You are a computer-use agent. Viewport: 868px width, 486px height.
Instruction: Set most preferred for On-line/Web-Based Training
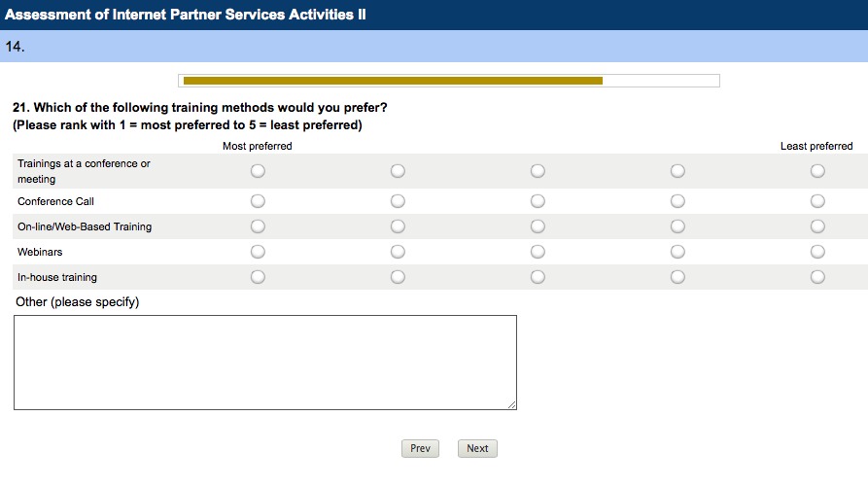click(x=258, y=226)
